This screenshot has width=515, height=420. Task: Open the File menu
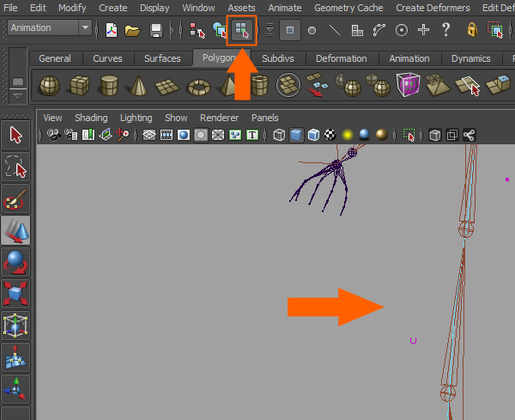pyautogui.click(x=10, y=8)
